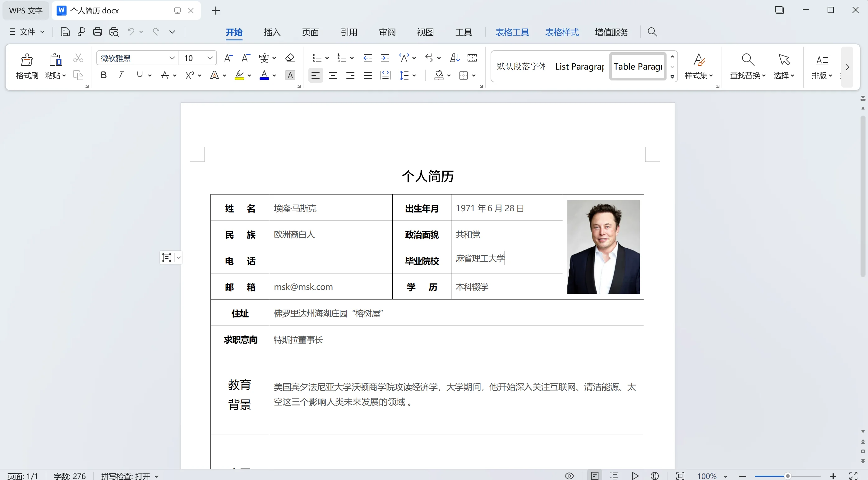
Task: Click the Undo arrow icon
Action: [131, 32]
